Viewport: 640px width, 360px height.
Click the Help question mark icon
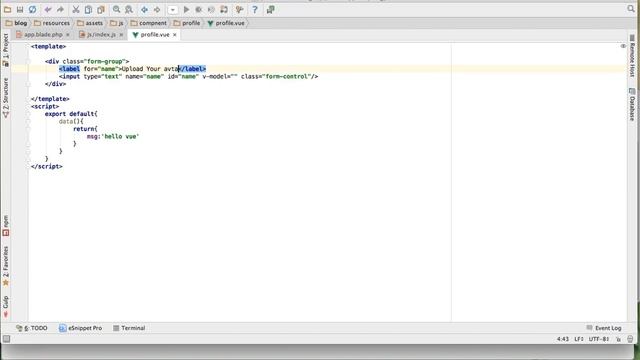pyautogui.click(x=255, y=9)
